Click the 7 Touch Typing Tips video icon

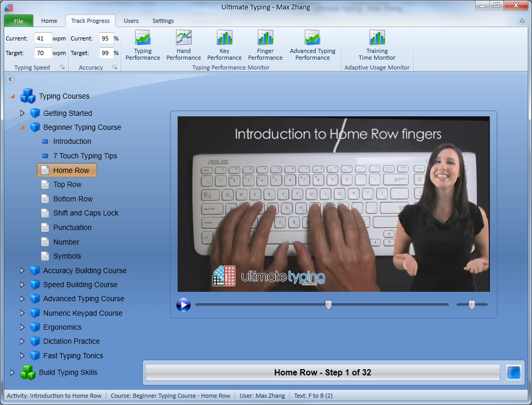[45, 156]
